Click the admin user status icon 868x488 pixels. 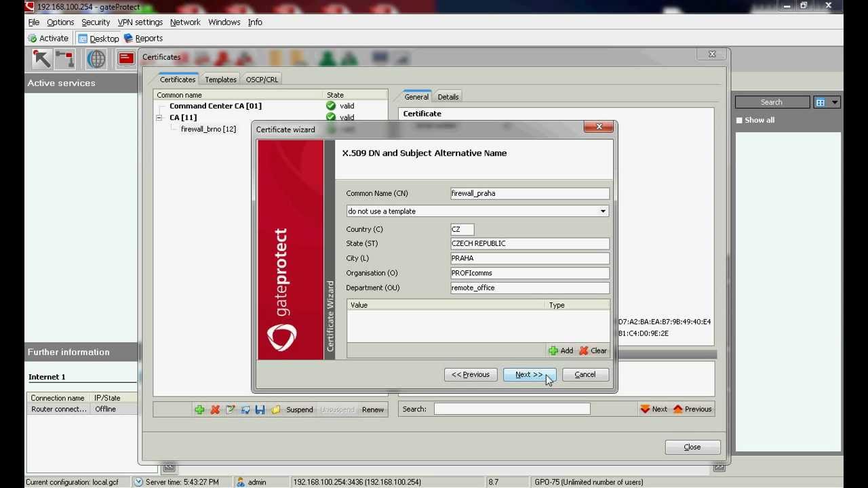click(x=240, y=482)
